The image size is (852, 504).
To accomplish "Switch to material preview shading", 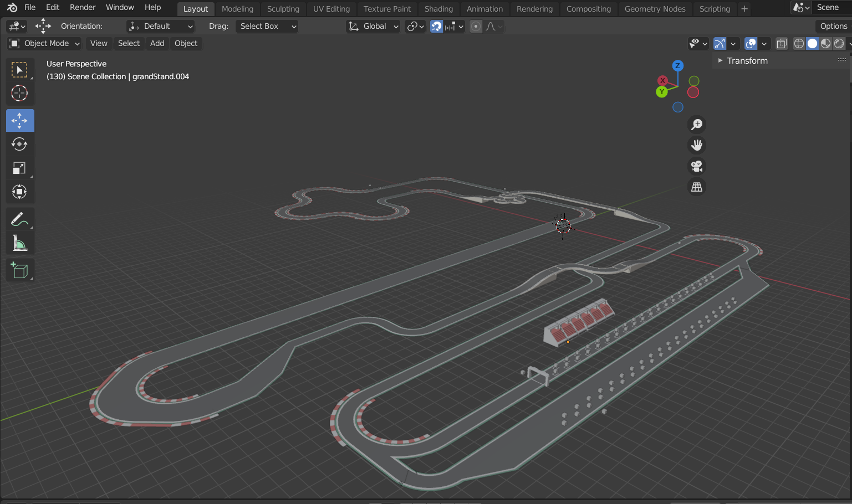I will click(x=825, y=43).
